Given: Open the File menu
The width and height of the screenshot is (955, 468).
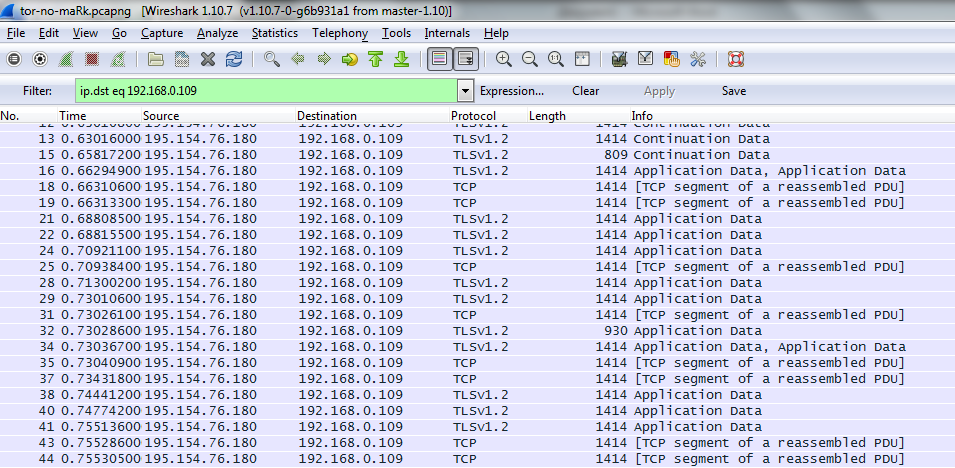Looking at the screenshot, I should [x=16, y=33].
